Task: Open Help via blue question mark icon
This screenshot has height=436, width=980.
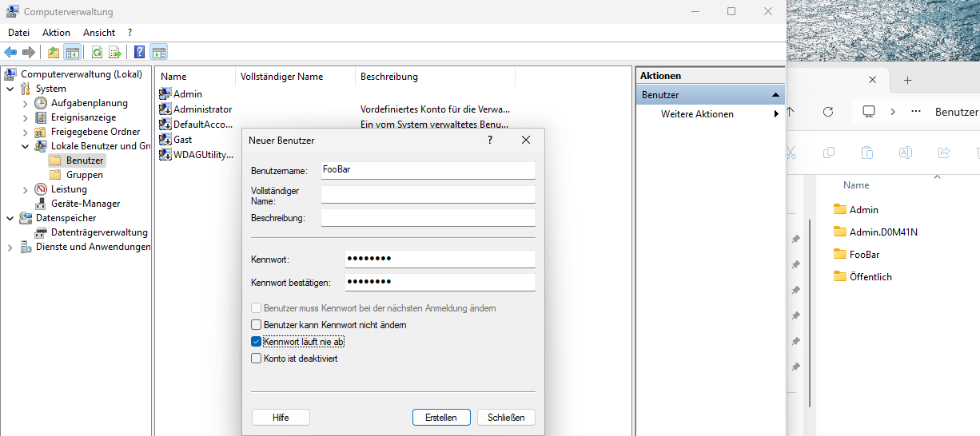Action: tap(139, 53)
